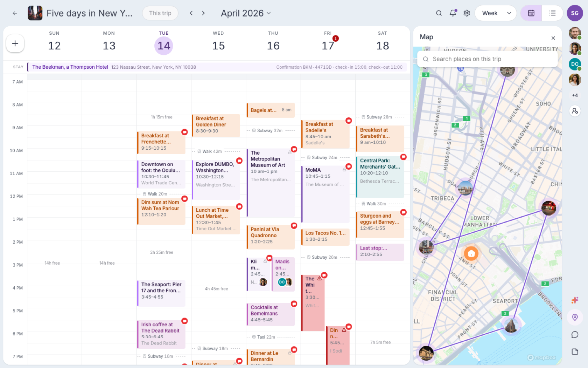Open Dim sum at Nom Wah event
The width and height of the screenshot is (588, 368).
pyautogui.click(x=161, y=211)
